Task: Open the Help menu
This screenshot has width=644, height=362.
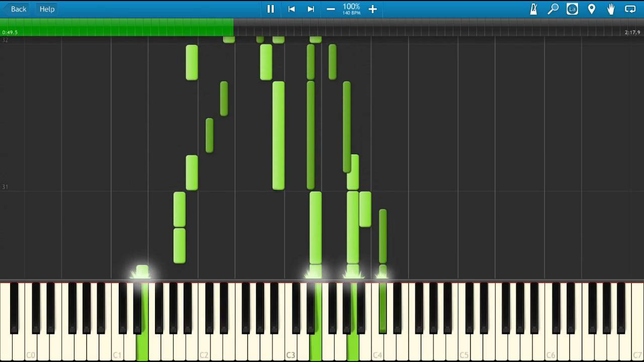Action: point(47,9)
